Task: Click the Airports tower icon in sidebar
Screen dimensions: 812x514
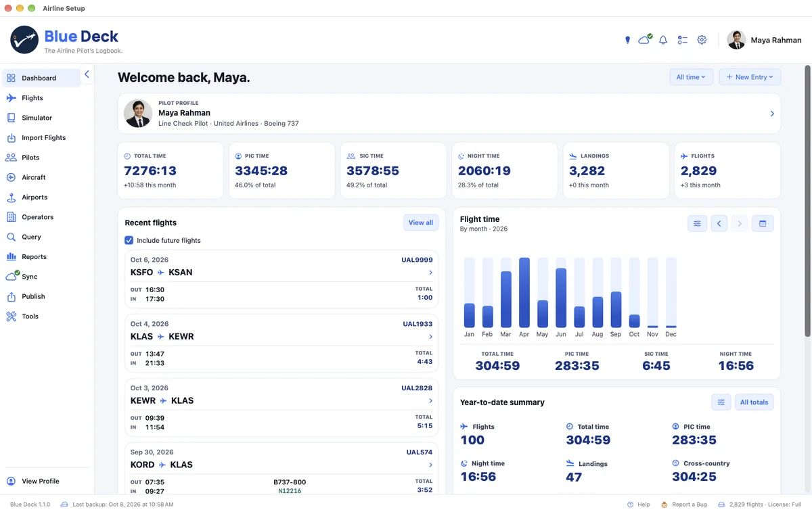Action: pos(11,197)
